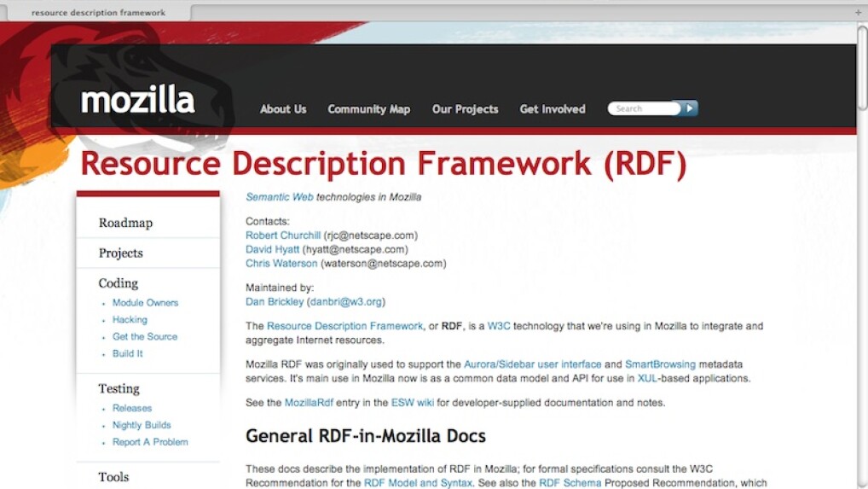Open the Nightly Builds link
Screen dimensions: 868x489
[x=142, y=425]
